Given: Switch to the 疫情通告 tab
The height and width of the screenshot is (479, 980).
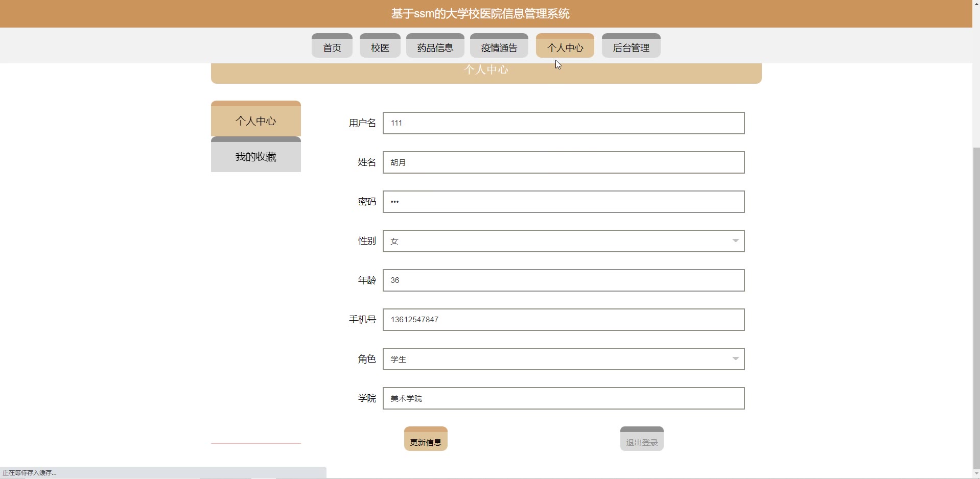Looking at the screenshot, I should click(x=499, y=47).
